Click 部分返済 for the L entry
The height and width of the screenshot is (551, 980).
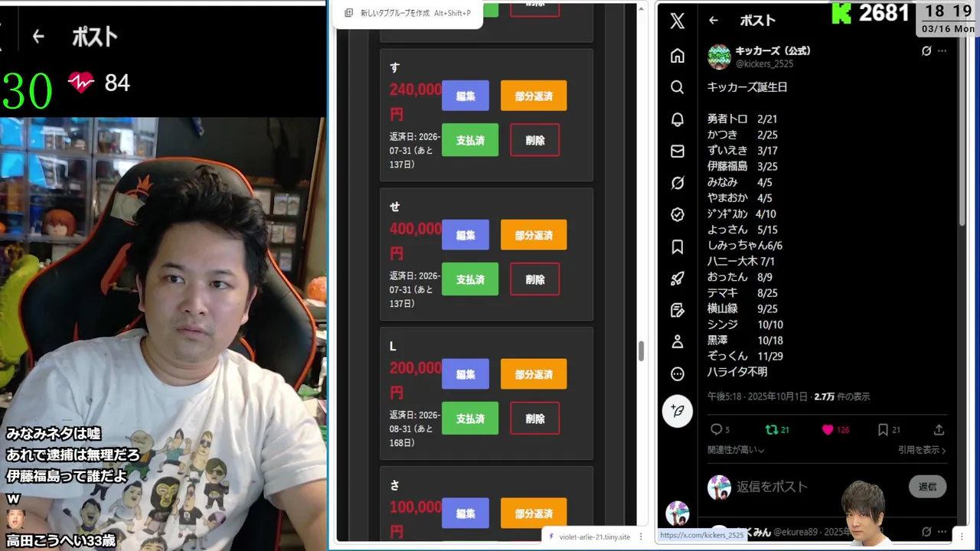[x=534, y=374]
